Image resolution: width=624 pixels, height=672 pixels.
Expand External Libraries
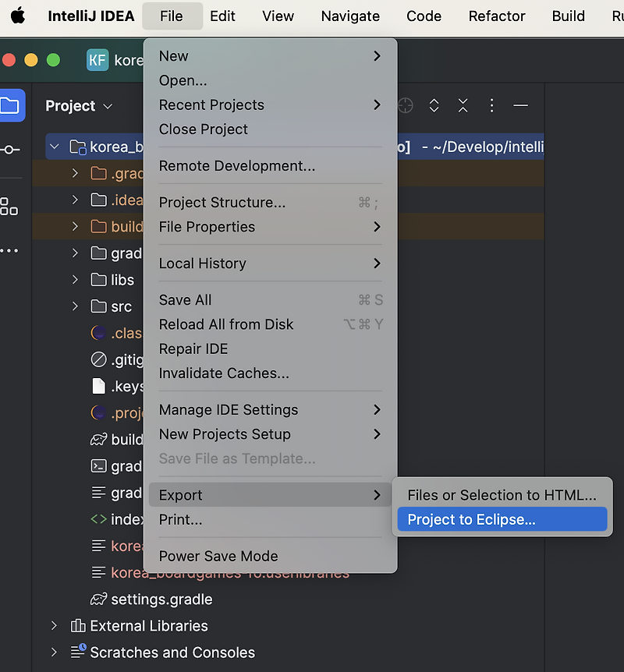click(x=53, y=625)
